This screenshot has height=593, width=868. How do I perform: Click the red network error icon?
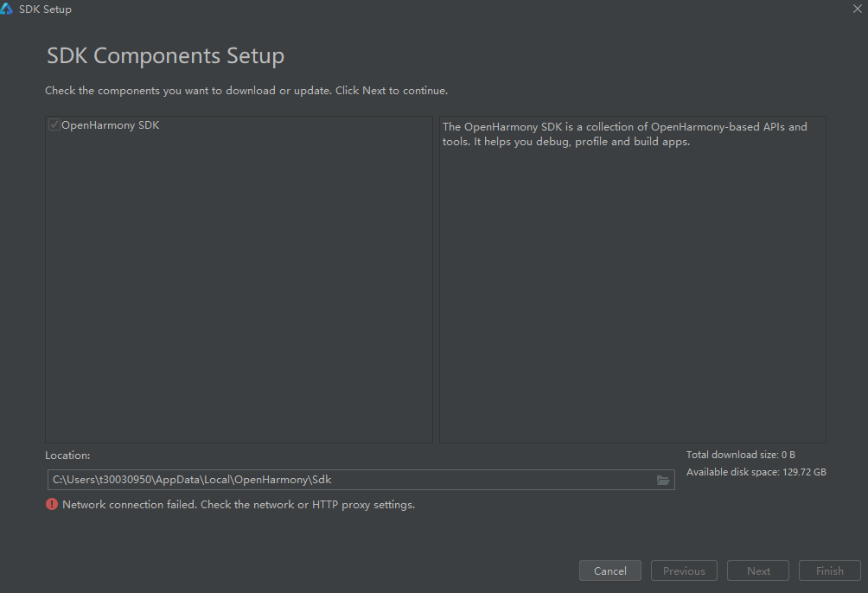[x=52, y=505]
